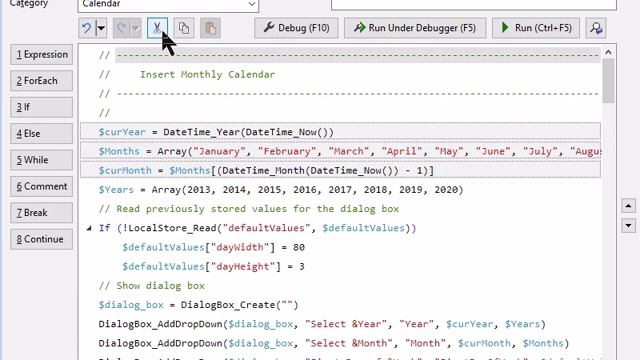Insert an If statement
This screenshot has height=360, width=640.
pyautogui.click(x=42, y=107)
